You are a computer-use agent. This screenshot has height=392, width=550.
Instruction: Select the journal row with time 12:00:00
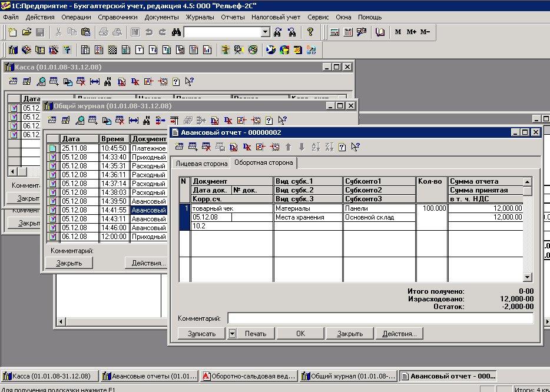pyautogui.click(x=107, y=237)
